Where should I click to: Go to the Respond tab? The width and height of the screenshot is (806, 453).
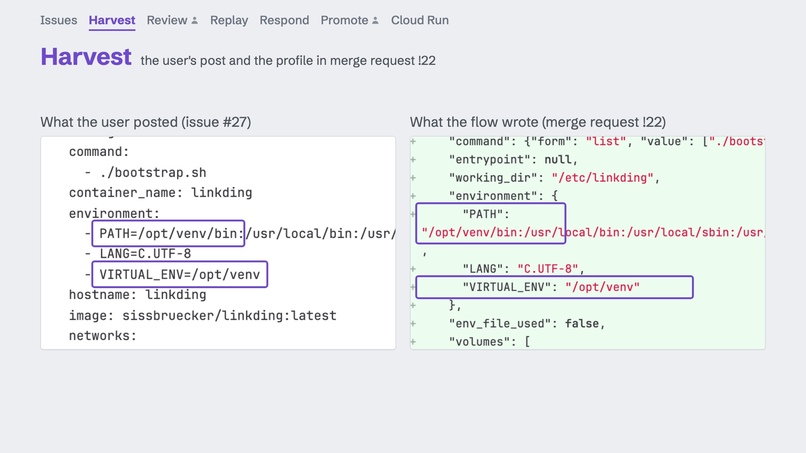[x=284, y=20]
